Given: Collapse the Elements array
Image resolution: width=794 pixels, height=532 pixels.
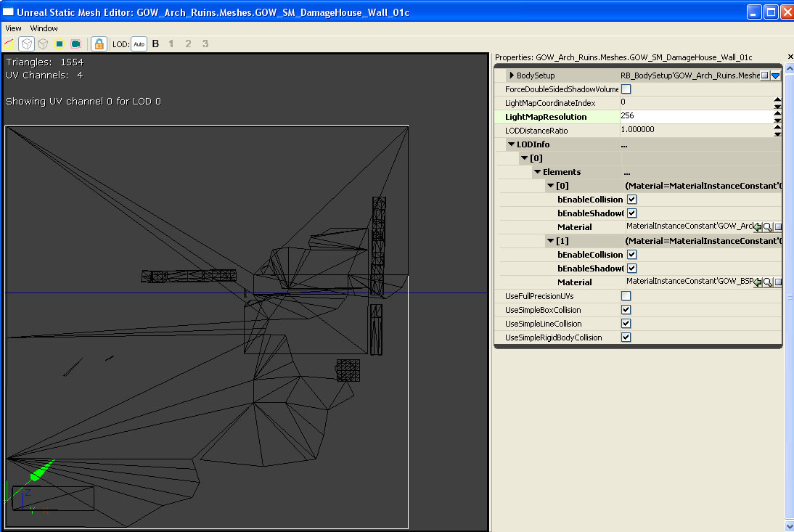Looking at the screenshot, I should point(538,172).
